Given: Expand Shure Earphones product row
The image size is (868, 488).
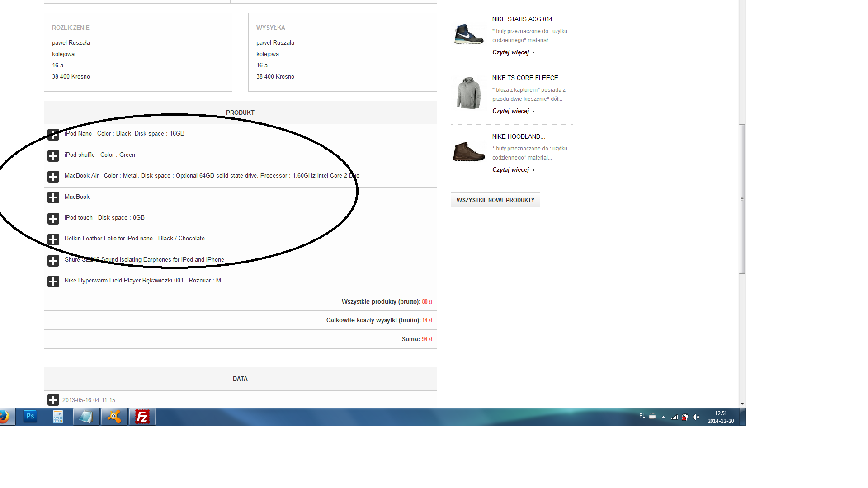Looking at the screenshot, I should pos(53,261).
